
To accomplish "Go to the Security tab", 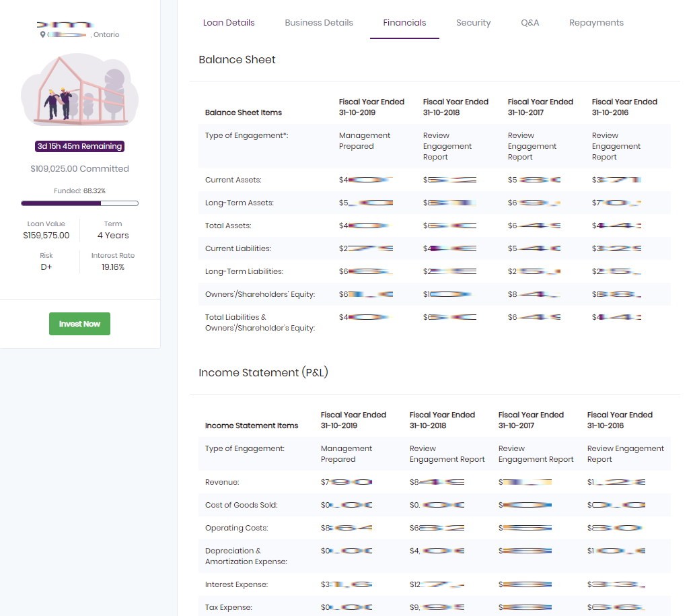I will (x=473, y=23).
